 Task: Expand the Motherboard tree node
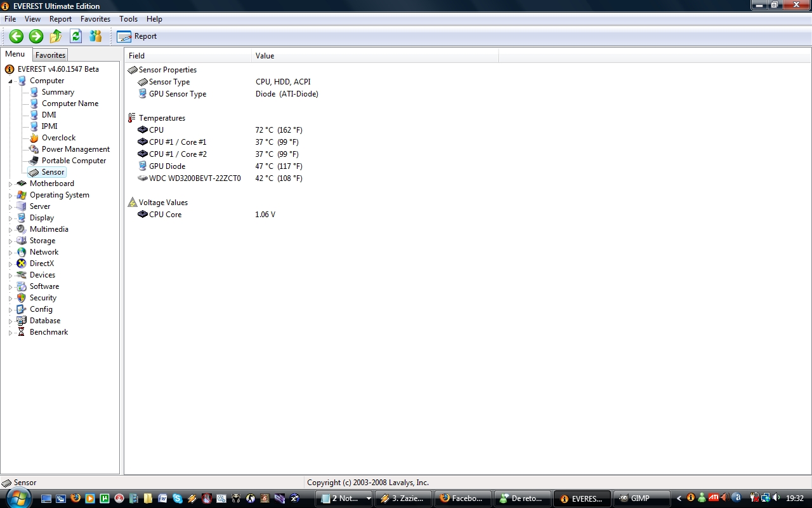(10, 184)
